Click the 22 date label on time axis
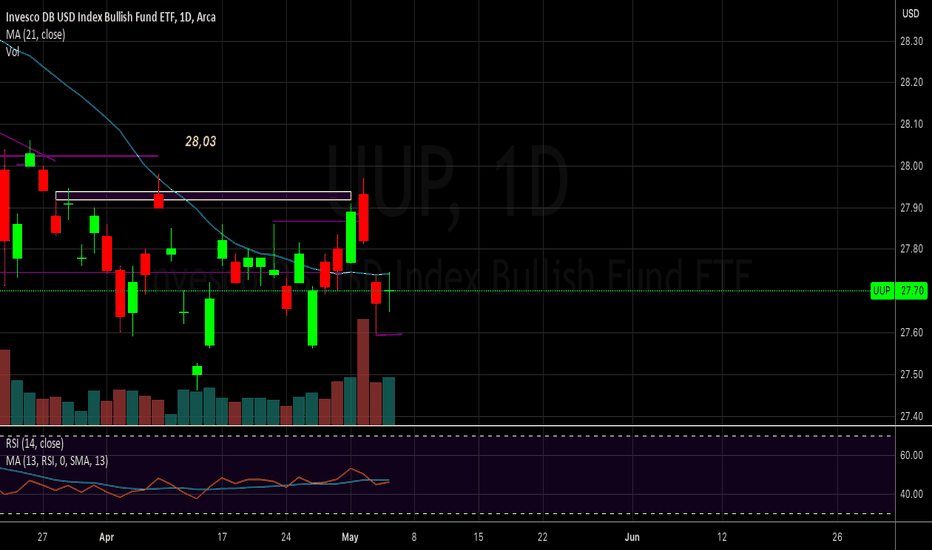The width and height of the screenshot is (932, 550). tap(543, 537)
